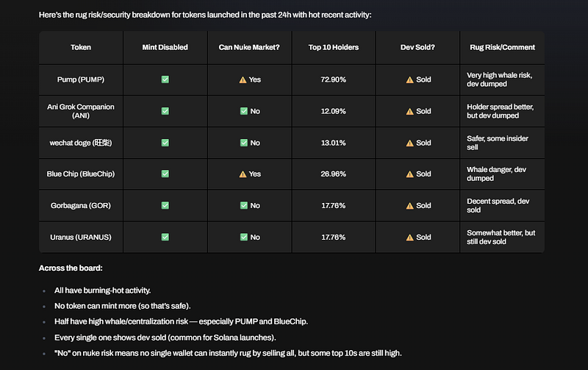588x370 pixels.
Task: Click the warning icon beside Pump's nuke Yes
Action: point(243,79)
